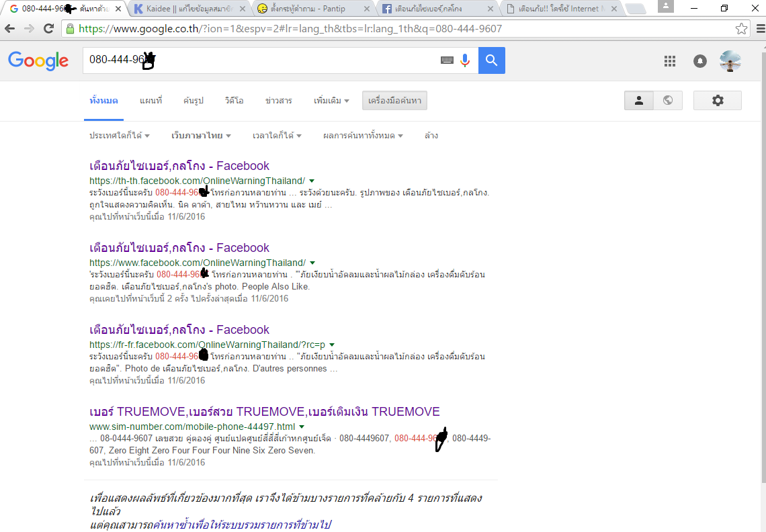The height and width of the screenshot is (532, 766).
Task: Expand arrow next to sim-number.com URL
Action: [302, 427]
